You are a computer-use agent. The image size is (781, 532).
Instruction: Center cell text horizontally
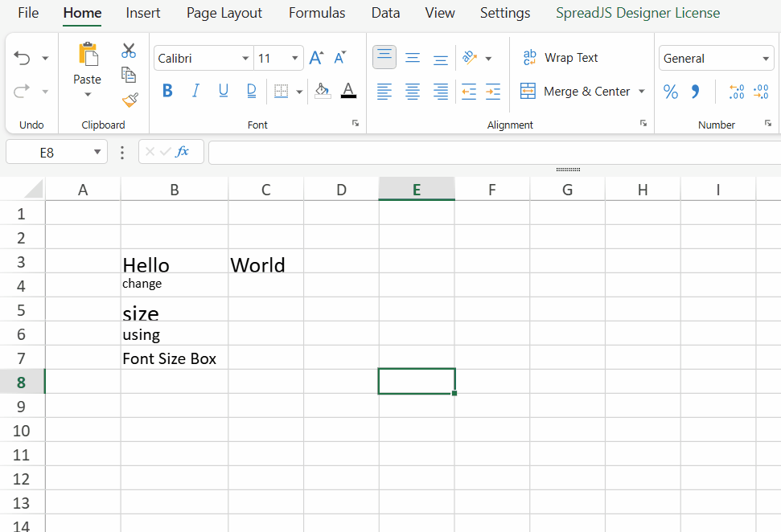(413, 92)
